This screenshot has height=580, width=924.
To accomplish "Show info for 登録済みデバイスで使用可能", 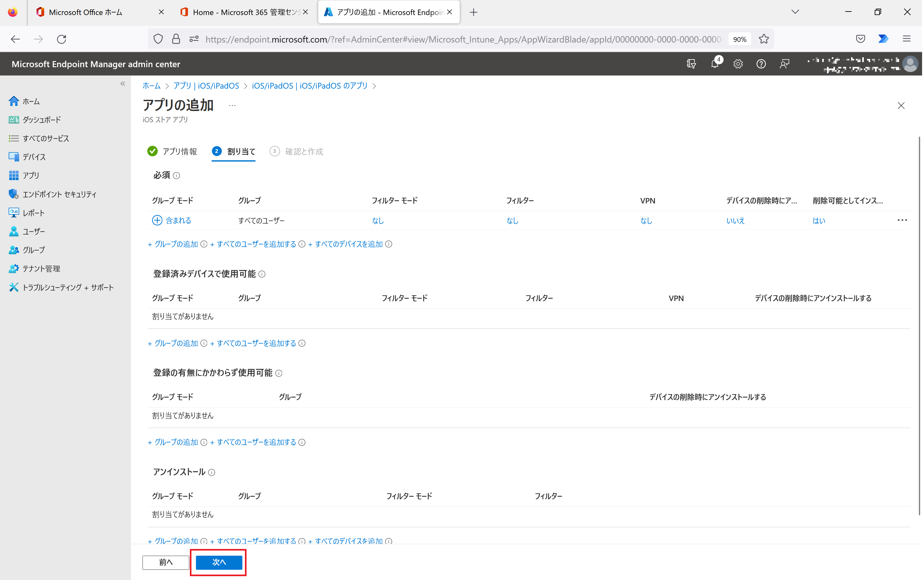I will (x=262, y=274).
